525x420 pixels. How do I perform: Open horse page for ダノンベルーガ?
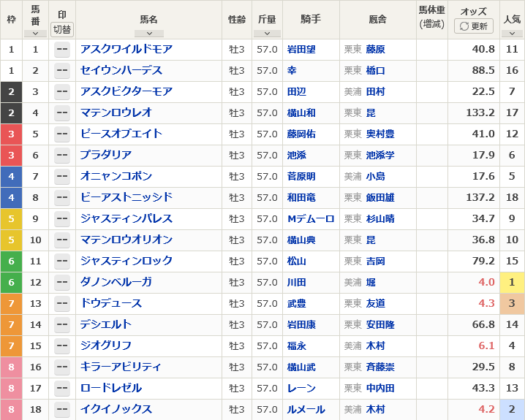[116, 282]
